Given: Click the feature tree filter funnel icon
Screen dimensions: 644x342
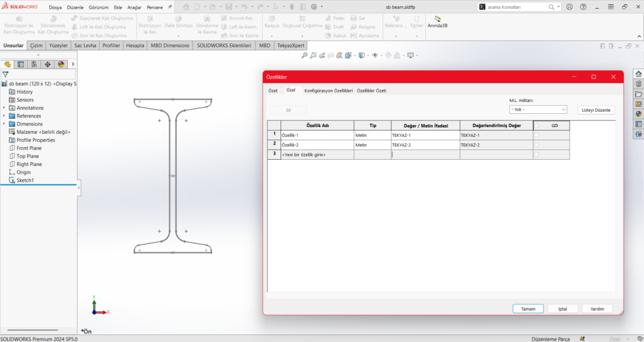Looking at the screenshot, I should click(5, 74).
